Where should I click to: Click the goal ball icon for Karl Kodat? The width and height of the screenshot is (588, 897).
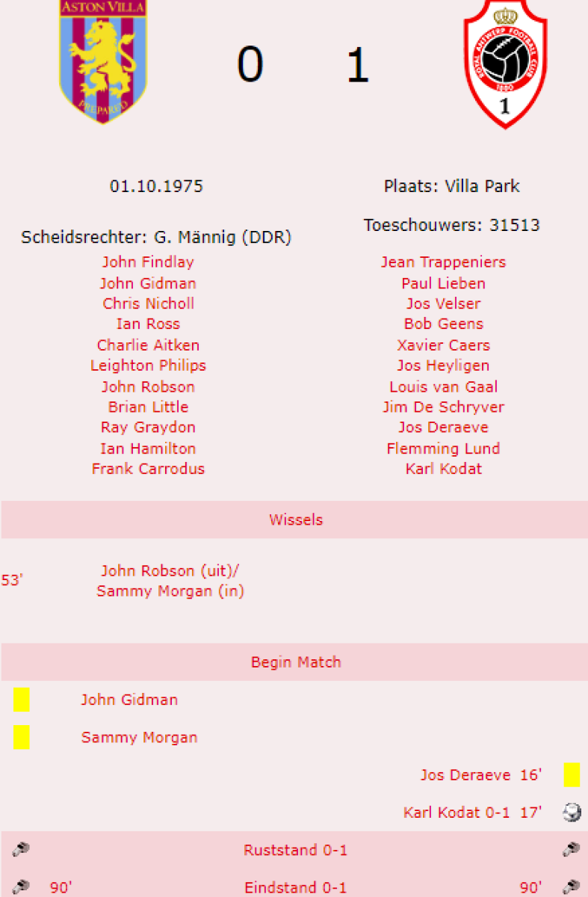pyautogui.click(x=572, y=813)
